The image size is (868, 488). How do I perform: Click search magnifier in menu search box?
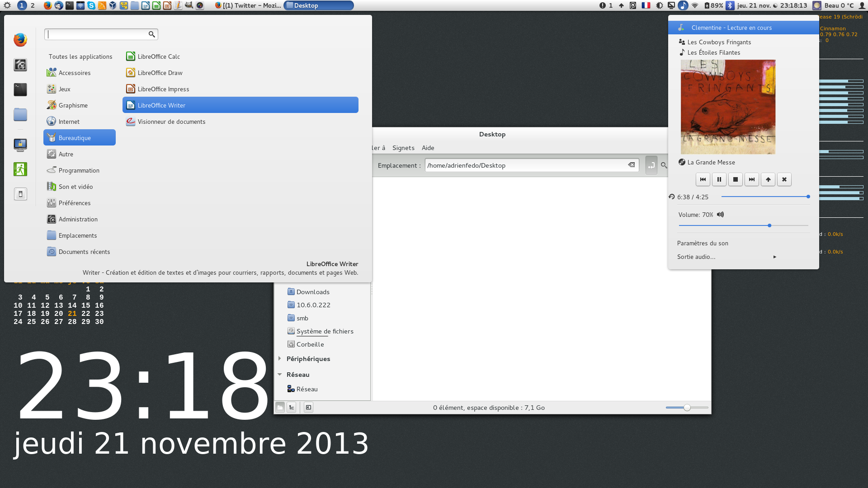152,34
